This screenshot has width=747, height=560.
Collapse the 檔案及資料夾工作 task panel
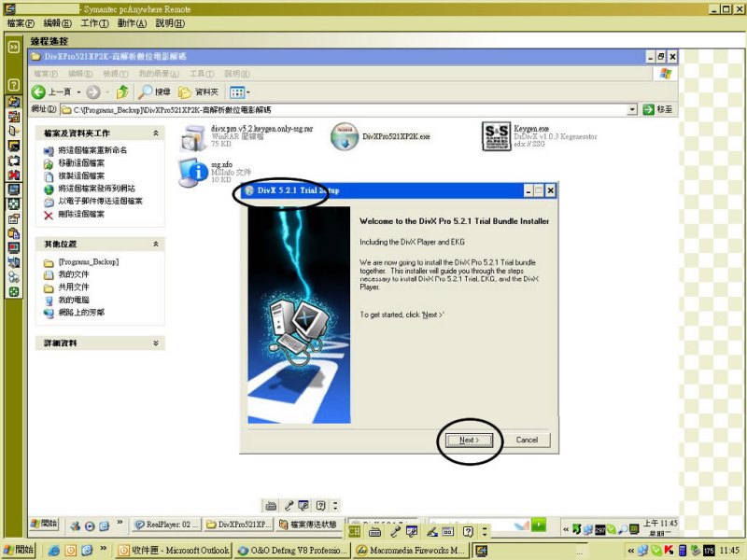tap(156, 133)
